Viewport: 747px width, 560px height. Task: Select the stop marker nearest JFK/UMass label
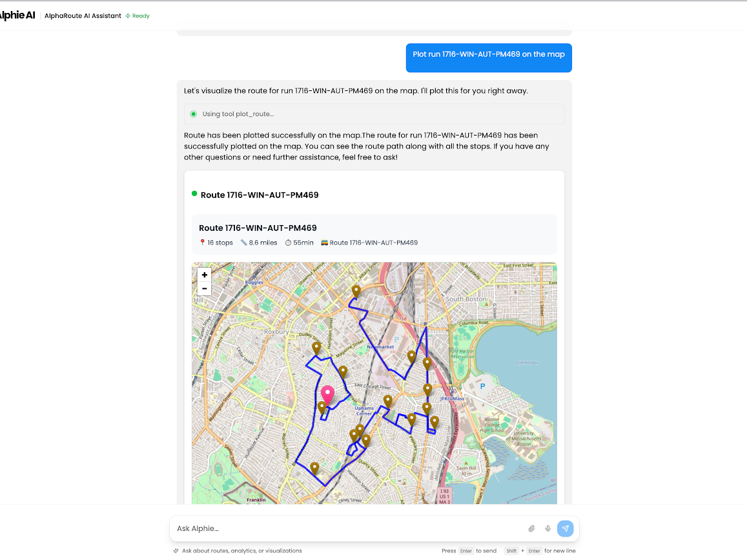click(x=428, y=390)
